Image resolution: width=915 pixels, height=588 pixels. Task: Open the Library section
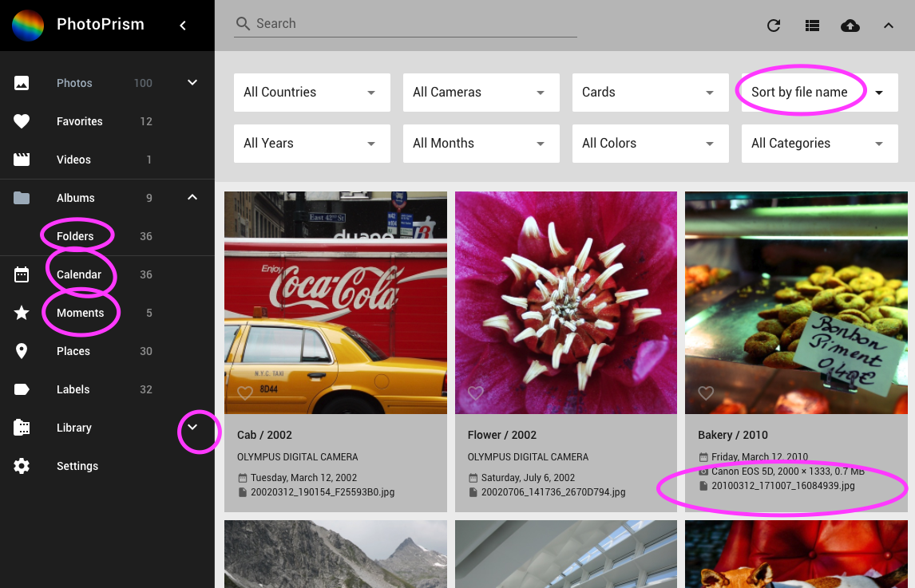click(x=73, y=428)
